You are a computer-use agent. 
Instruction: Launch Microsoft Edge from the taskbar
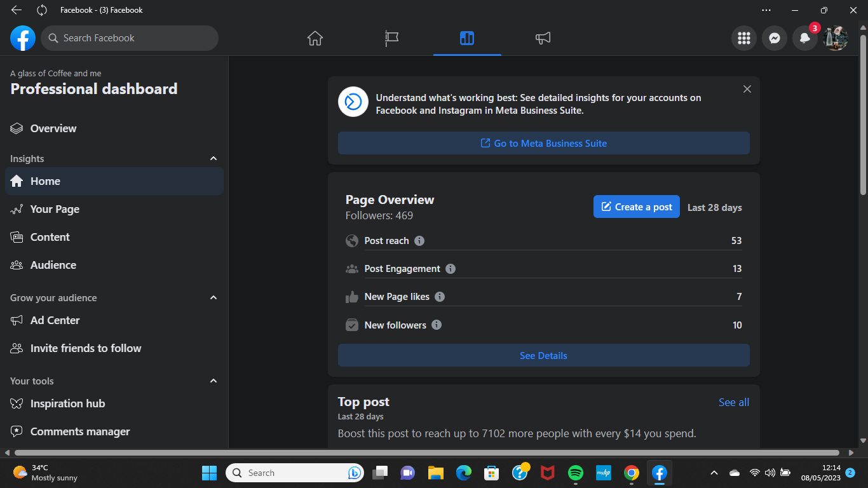pos(464,473)
